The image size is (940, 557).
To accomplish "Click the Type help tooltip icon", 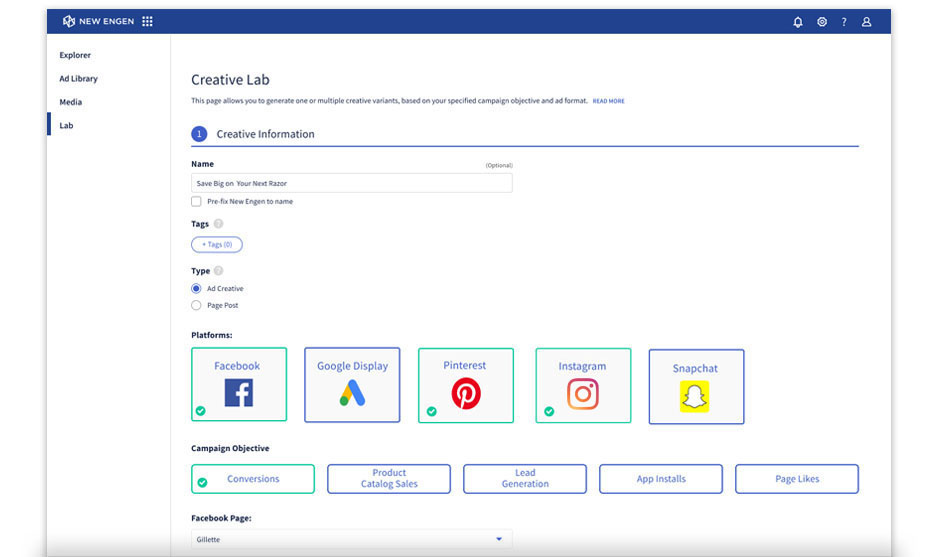I will (x=219, y=270).
